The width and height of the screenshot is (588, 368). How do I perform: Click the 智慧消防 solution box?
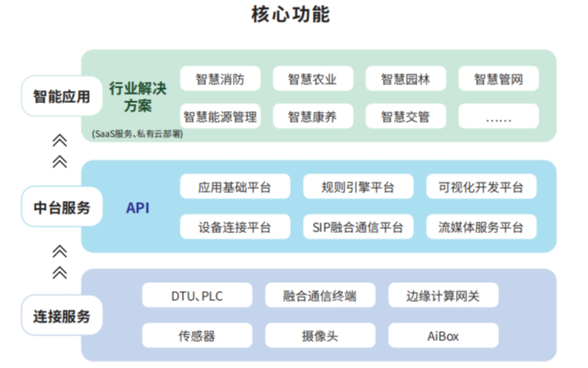coord(220,79)
